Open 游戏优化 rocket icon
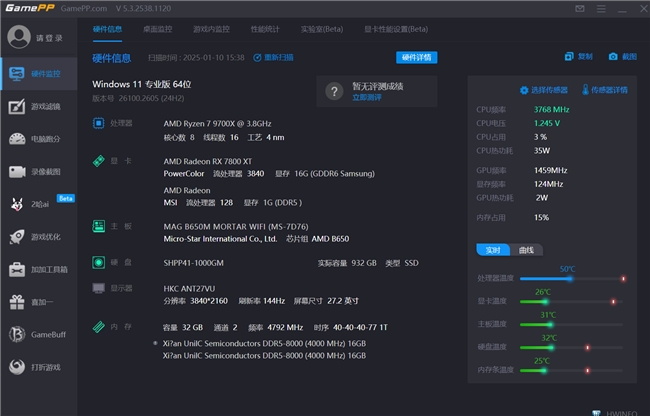The height and width of the screenshot is (416, 650). click(x=17, y=237)
